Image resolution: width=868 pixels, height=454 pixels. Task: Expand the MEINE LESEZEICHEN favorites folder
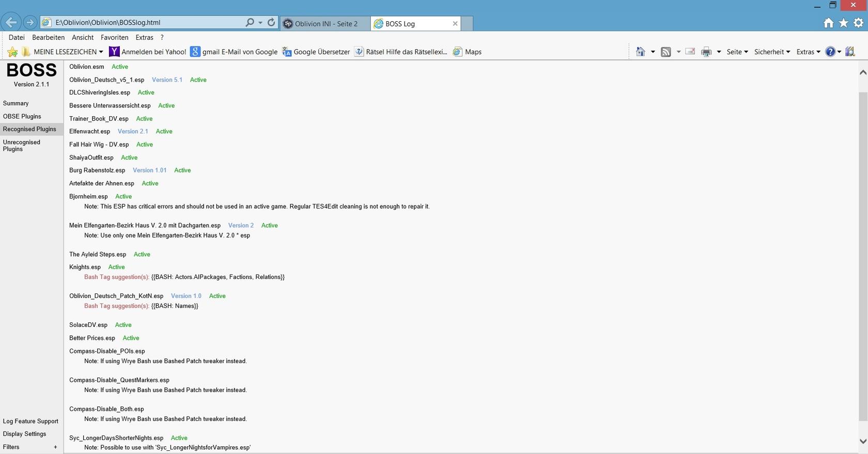[65, 52]
